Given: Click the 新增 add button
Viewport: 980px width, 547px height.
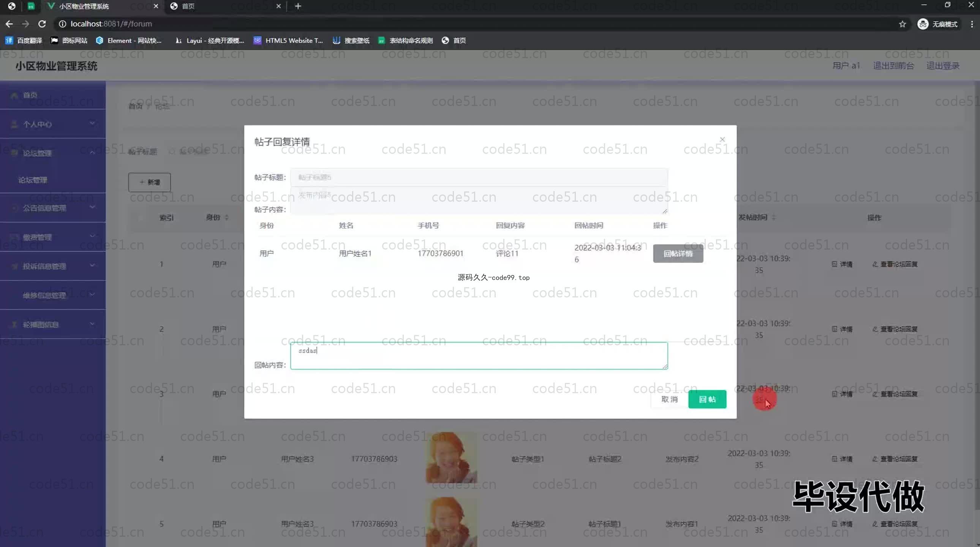Looking at the screenshot, I should tap(149, 182).
